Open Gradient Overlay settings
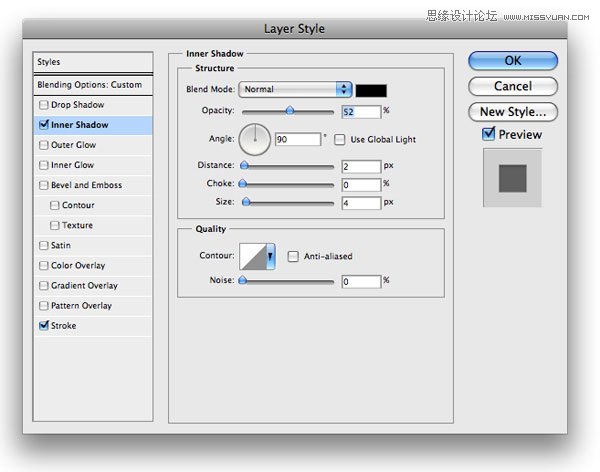Viewport: 600px width, 472px height. tap(85, 285)
